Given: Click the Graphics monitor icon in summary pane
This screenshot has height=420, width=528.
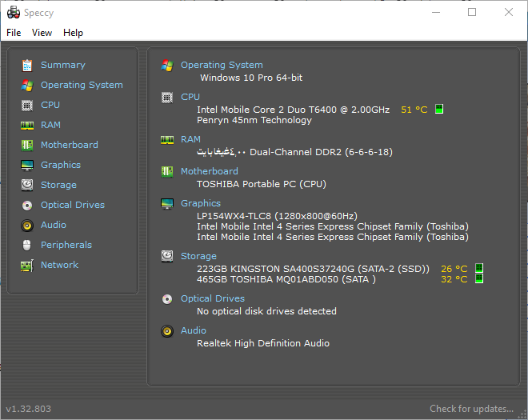Looking at the screenshot, I should point(167,204).
